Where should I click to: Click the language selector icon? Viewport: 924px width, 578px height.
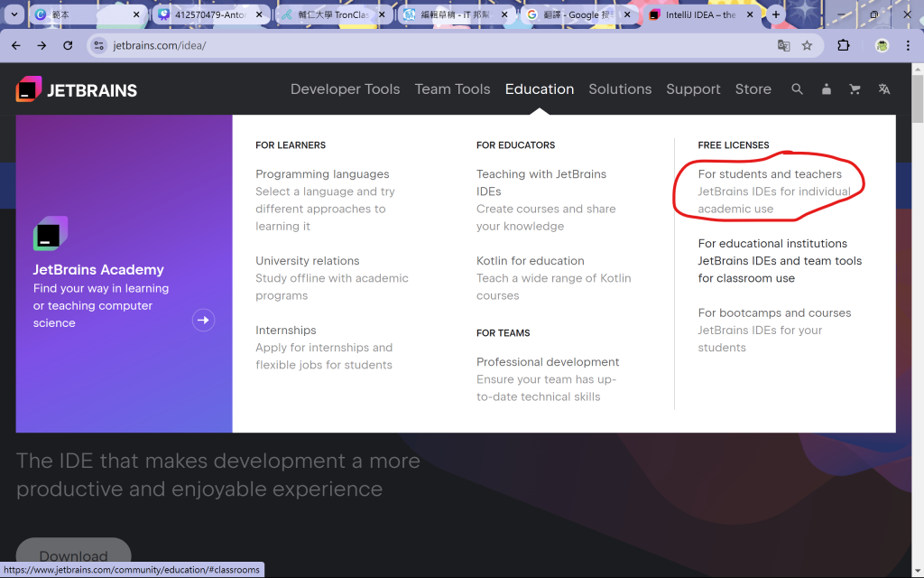click(x=884, y=89)
